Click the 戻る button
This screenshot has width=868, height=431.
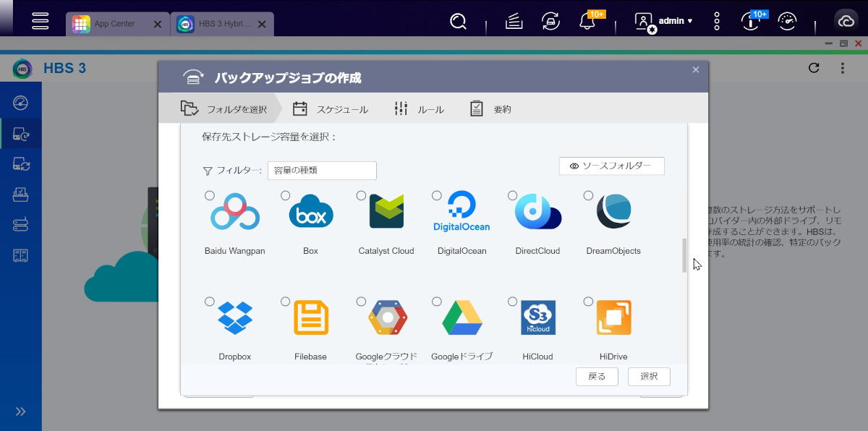coord(597,377)
